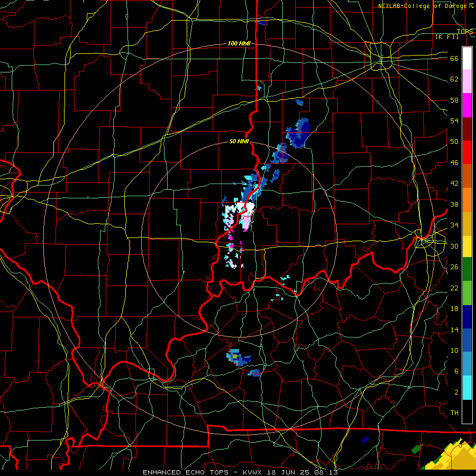Click the '14' legend value
Image resolution: width=476 pixels, height=476 pixels.
coord(454,329)
